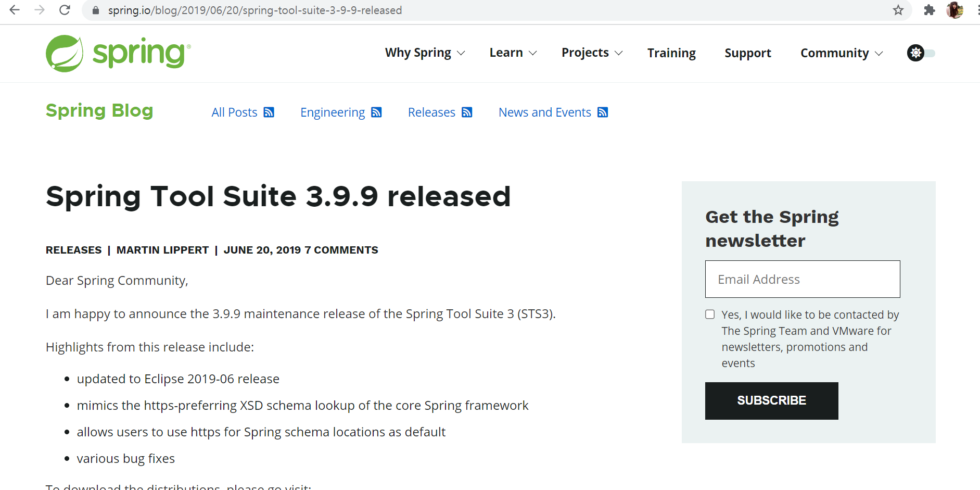Viewport: 980px width, 490px height.
Task: Open the RSS feed icon beside Engineering
Action: click(376, 112)
